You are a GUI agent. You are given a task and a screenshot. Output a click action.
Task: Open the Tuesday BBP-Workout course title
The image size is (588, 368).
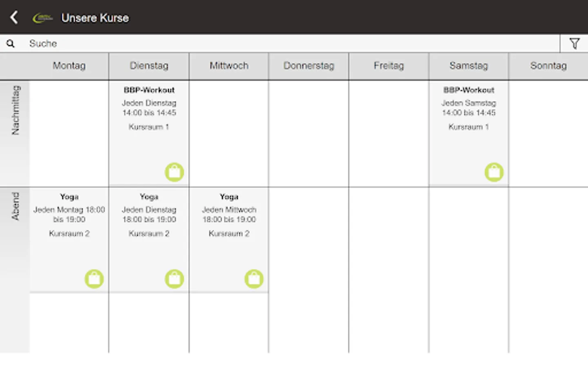point(149,90)
